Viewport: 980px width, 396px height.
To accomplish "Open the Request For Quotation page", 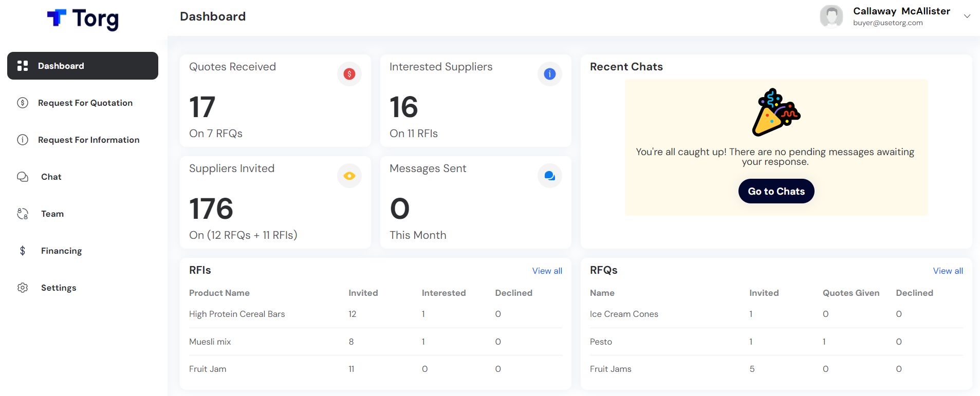I will (85, 103).
